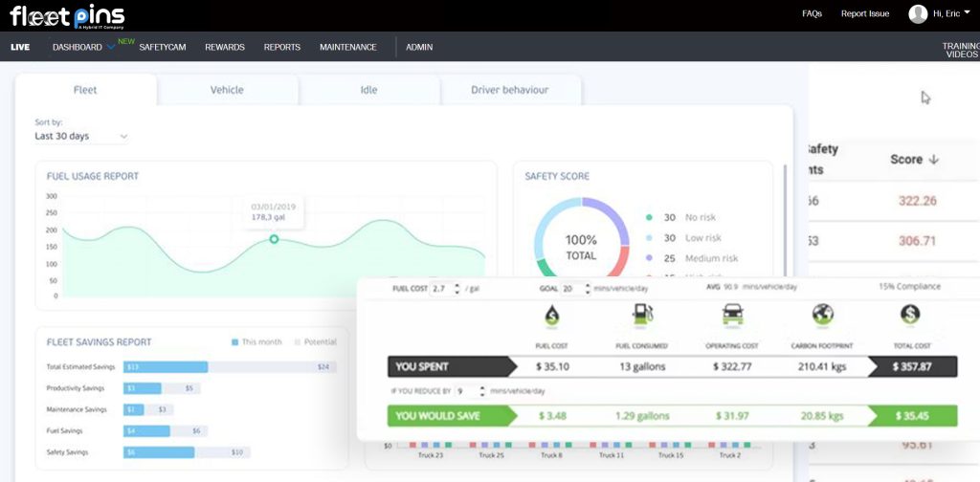Click the gas pump icon above Fuel Consumed
The height and width of the screenshot is (482, 980).
point(642,314)
